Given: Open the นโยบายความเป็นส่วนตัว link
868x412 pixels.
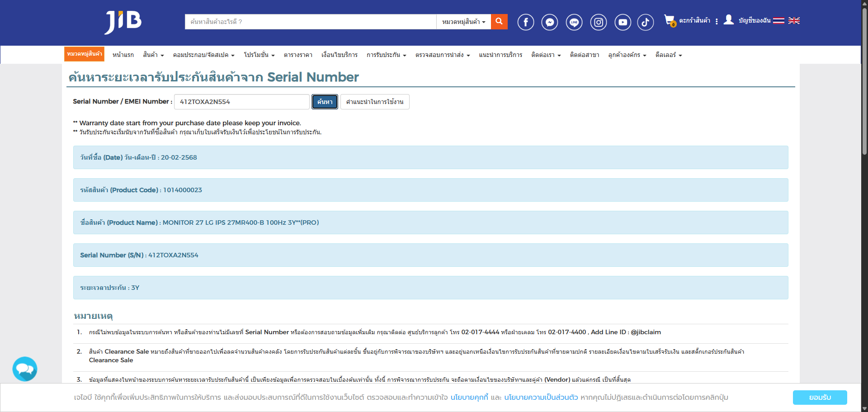Looking at the screenshot, I should (541, 398).
